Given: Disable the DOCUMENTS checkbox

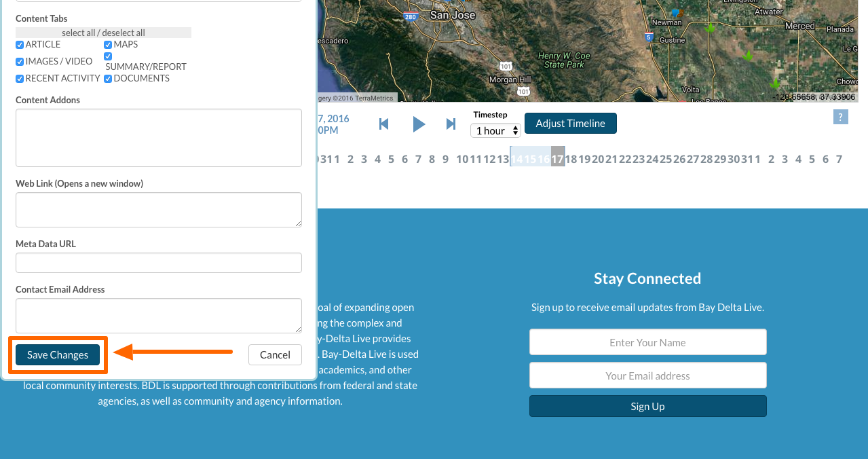Looking at the screenshot, I should click(x=108, y=79).
